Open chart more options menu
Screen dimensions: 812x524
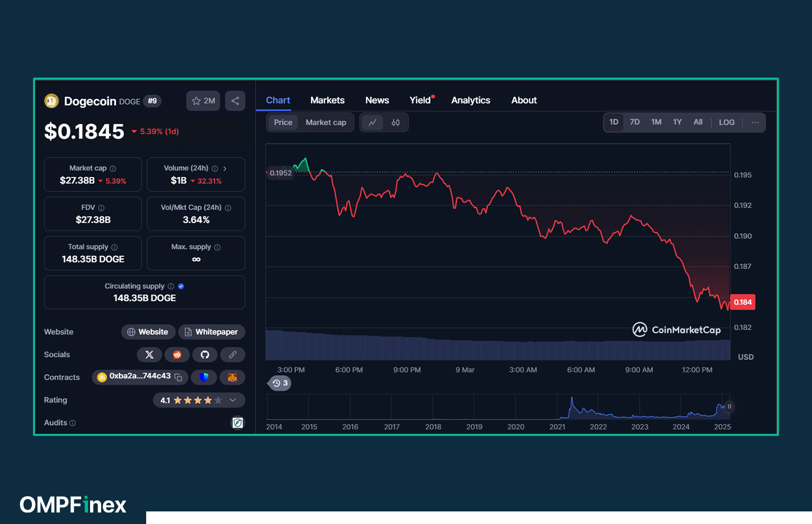click(x=755, y=122)
